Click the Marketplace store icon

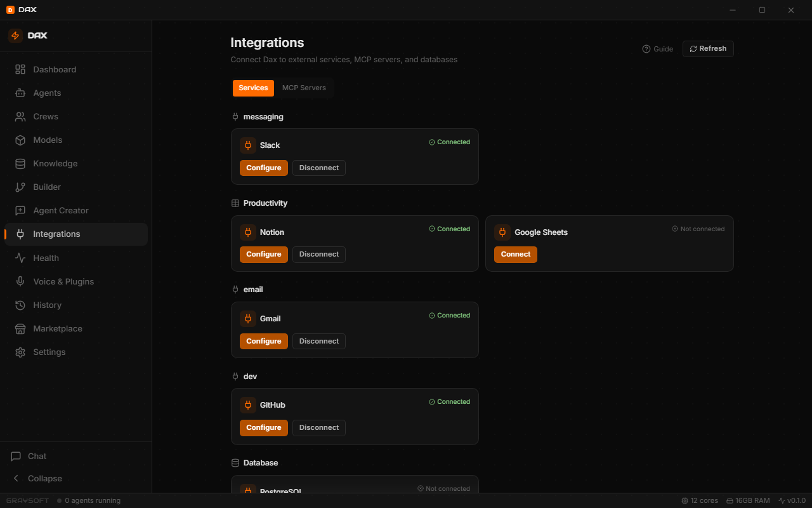pos(20,328)
